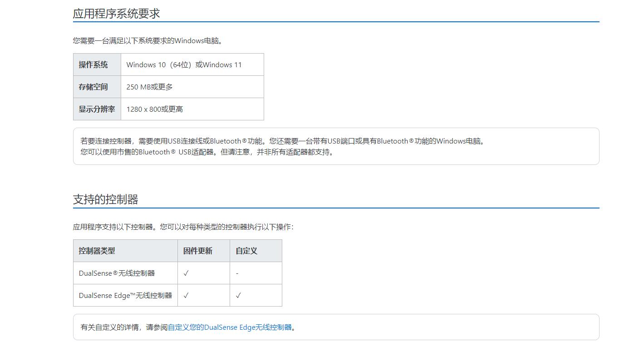
Task: Select the 显示分辨率 row header cell
Action: click(x=97, y=109)
